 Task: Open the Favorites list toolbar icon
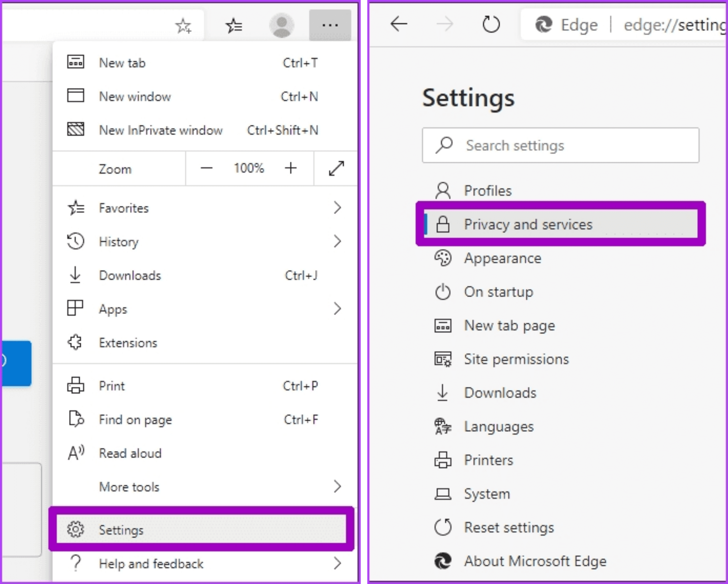pyautogui.click(x=234, y=26)
